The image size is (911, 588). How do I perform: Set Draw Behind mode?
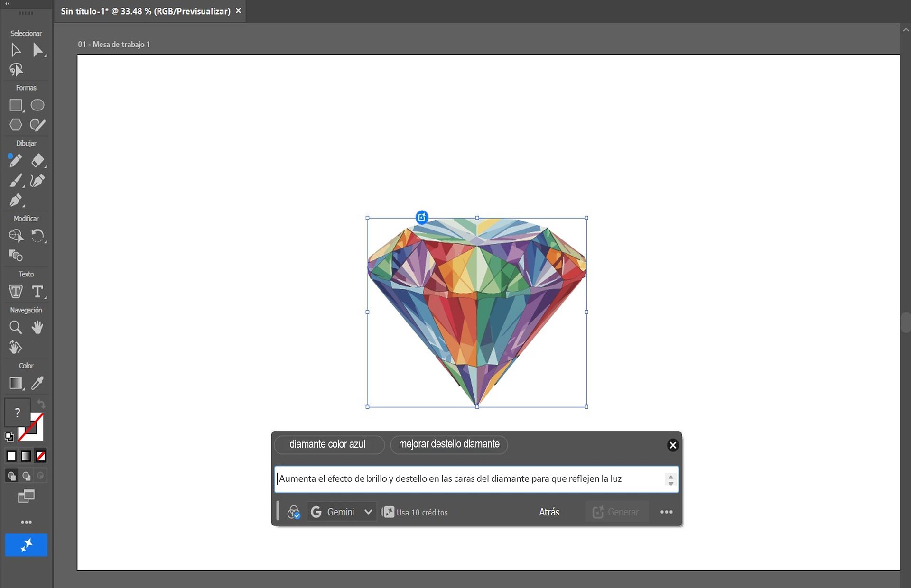point(26,476)
